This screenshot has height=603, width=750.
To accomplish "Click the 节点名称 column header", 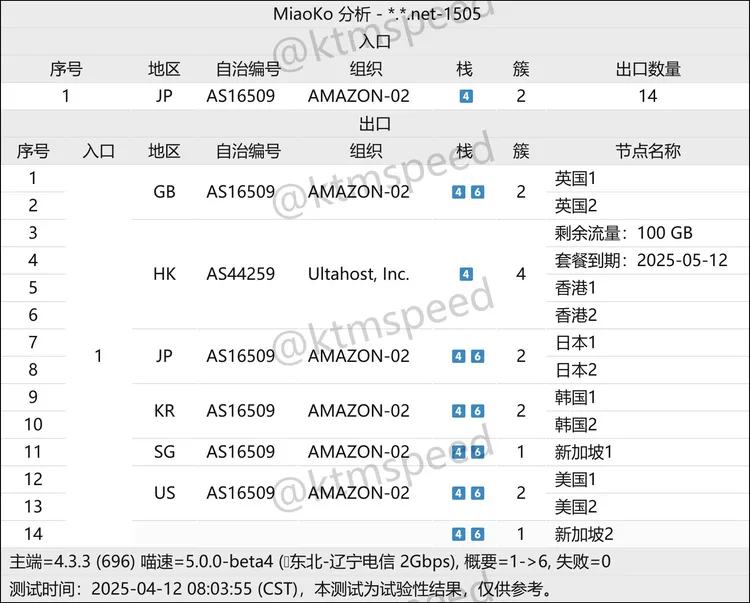I will click(x=648, y=151).
